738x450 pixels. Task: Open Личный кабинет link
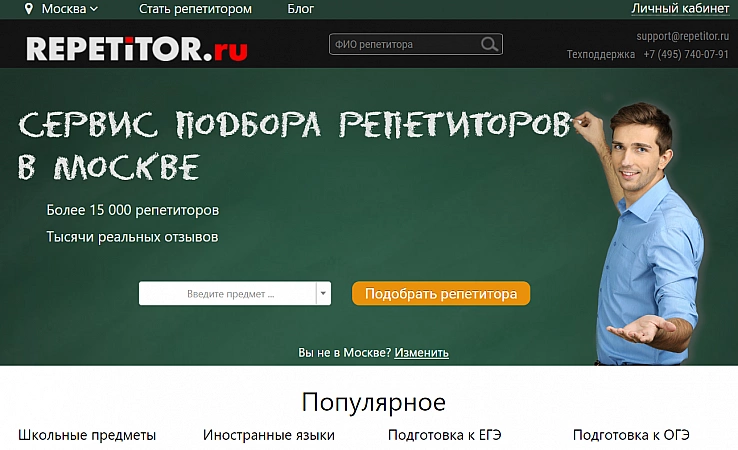click(x=681, y=9)
